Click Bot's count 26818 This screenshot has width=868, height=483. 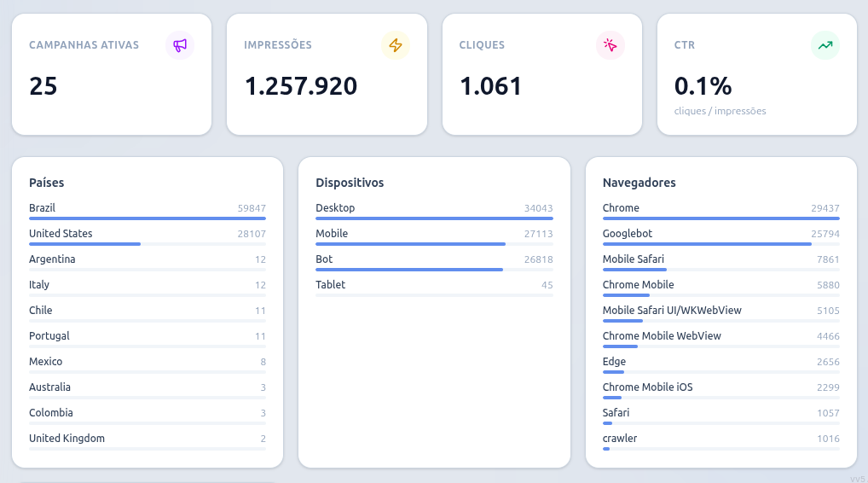point(539,259)
